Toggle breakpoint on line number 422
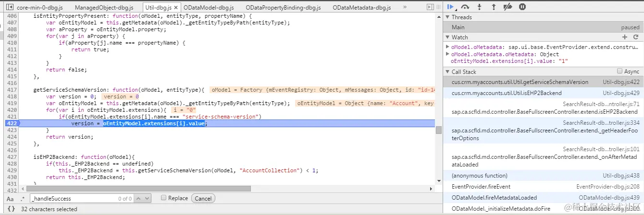This screenshot has width=644, height=215. [x=12, y=123]
